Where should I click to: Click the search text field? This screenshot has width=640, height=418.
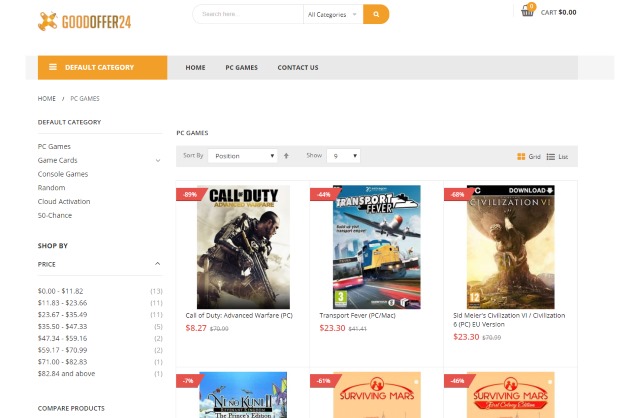(248, 14)
